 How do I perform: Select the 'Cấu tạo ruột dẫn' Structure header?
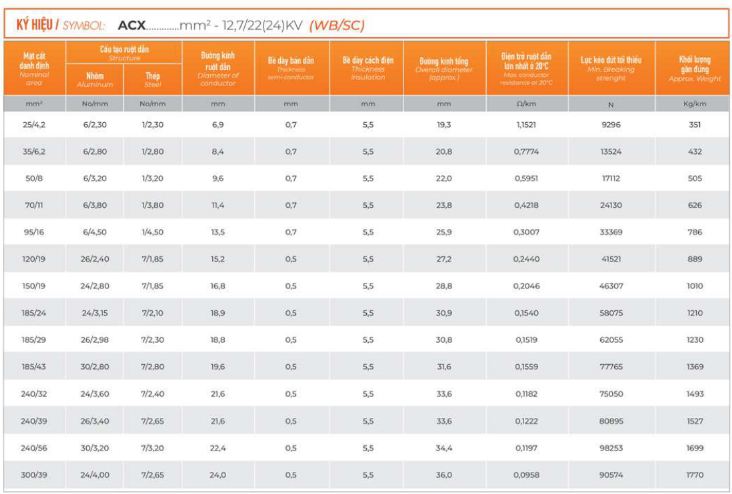[125, 52]
